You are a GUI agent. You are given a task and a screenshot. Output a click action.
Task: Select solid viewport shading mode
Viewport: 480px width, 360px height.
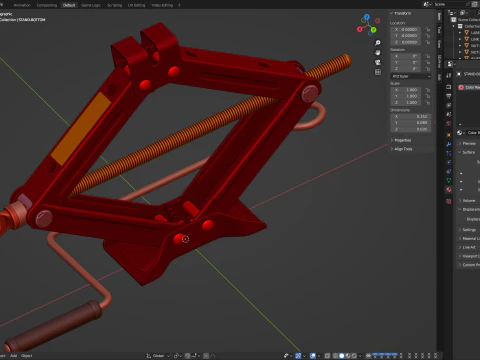pyautogui.click(x=342, y=356)
